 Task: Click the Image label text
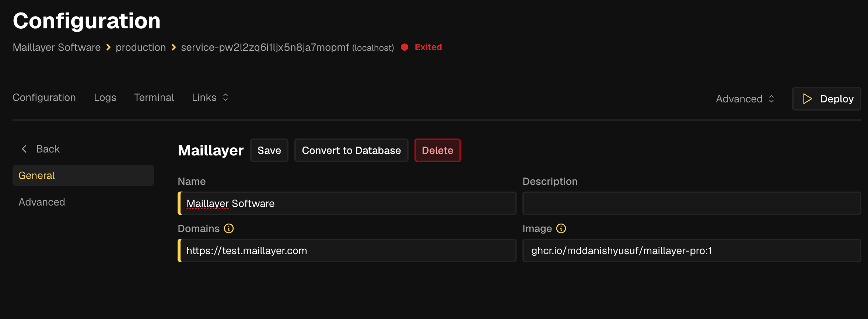[x=537, y=228]
